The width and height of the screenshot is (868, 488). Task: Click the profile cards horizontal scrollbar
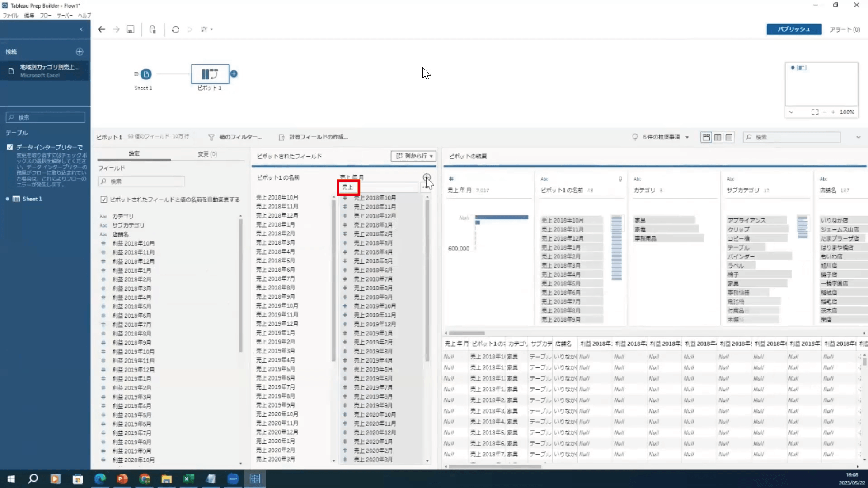click(467, 333)
